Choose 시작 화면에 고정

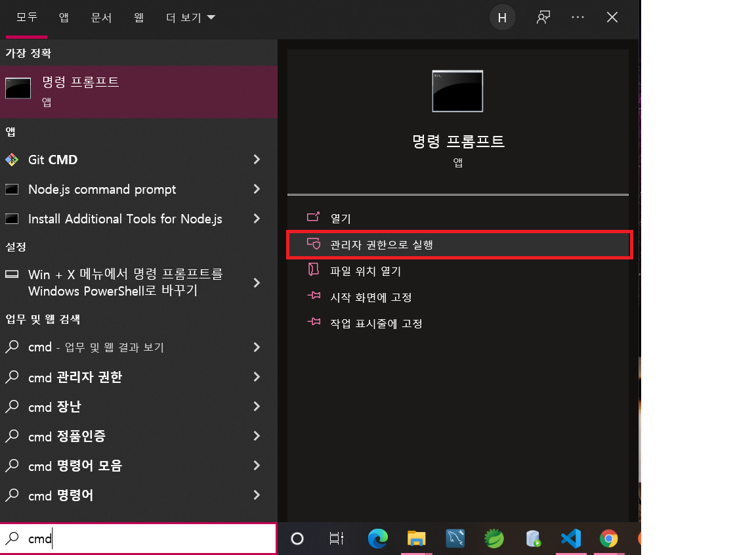click(459, 297)
